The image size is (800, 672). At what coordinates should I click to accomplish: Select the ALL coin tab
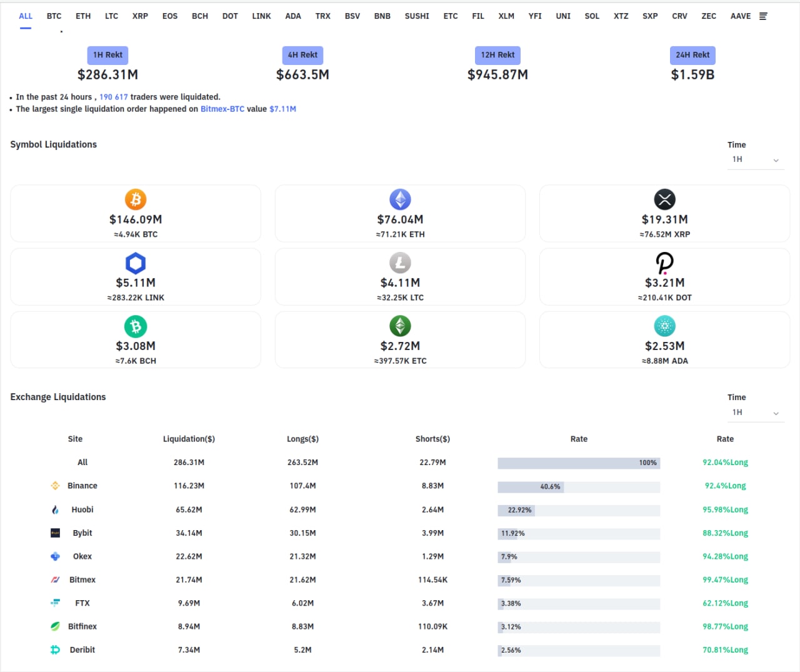coord(26,16)
